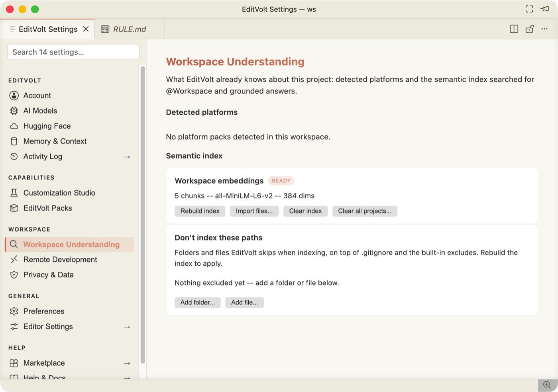Open the Memory & Context page

69,141
